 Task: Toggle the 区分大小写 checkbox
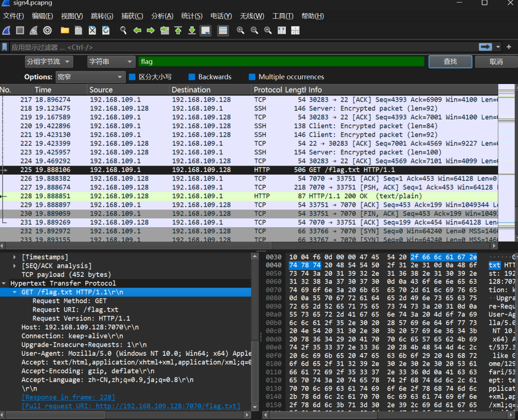pyautogui.click(x=133, y=77)
